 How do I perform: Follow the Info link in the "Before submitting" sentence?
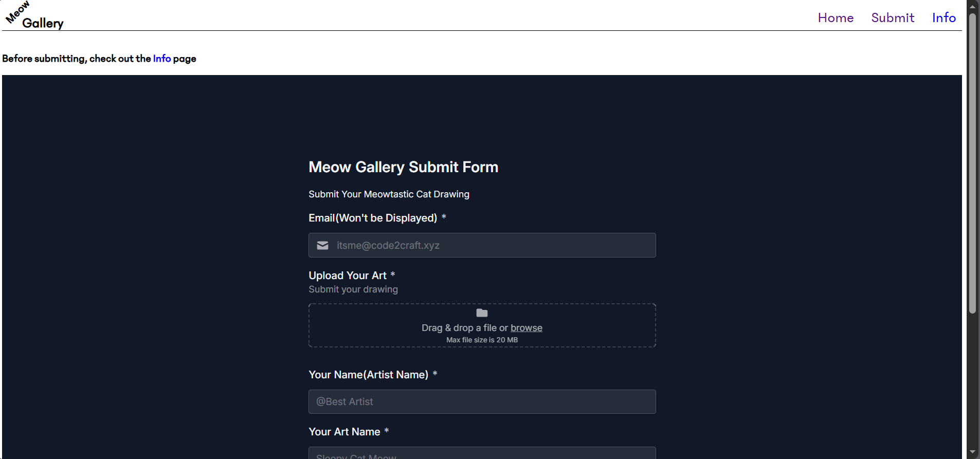[162, 59]
